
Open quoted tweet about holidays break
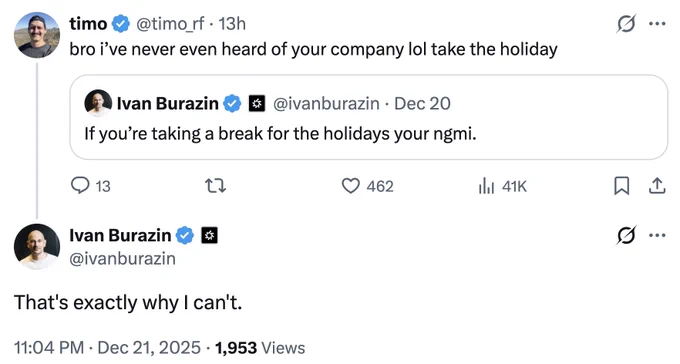pos(369,117)
